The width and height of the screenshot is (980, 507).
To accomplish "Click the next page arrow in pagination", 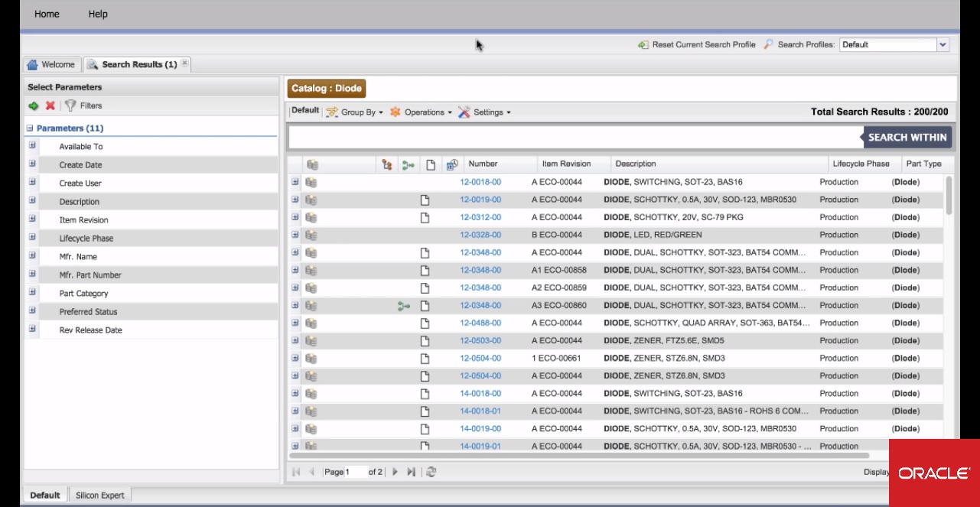I will click(395, 472).
